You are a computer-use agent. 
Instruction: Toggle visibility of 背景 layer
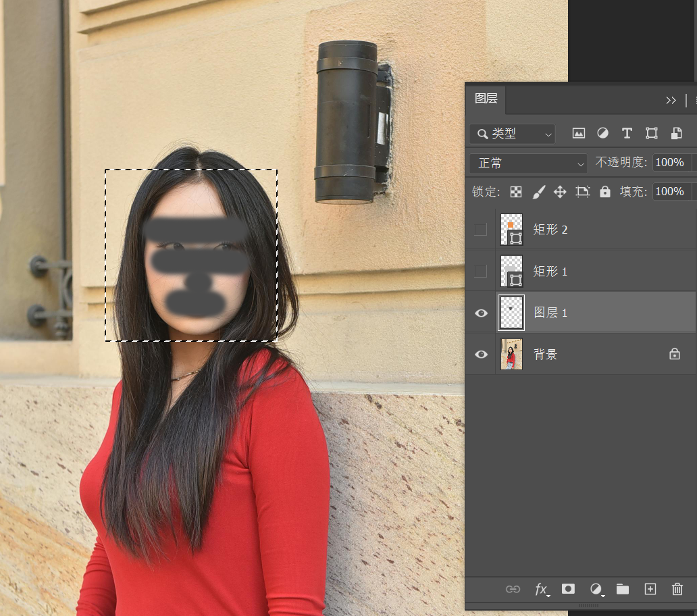481,355
